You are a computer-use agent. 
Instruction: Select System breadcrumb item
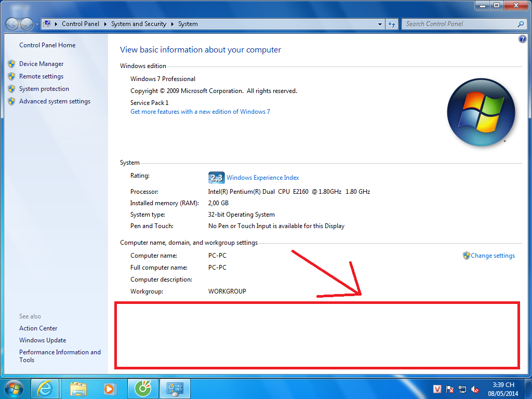point(188,24)
